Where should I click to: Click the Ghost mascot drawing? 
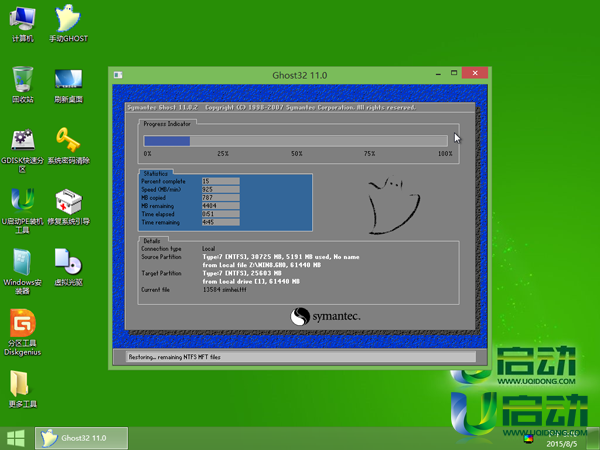[393, 205]
